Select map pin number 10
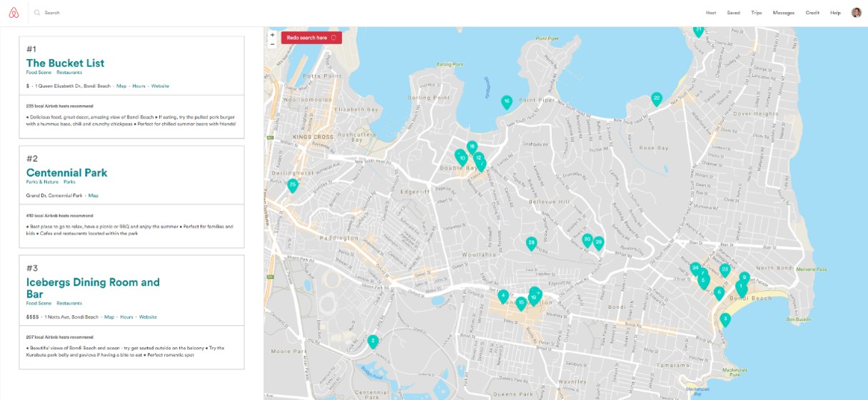The height and width of the screenshot is (400, 868). point(463,158)
